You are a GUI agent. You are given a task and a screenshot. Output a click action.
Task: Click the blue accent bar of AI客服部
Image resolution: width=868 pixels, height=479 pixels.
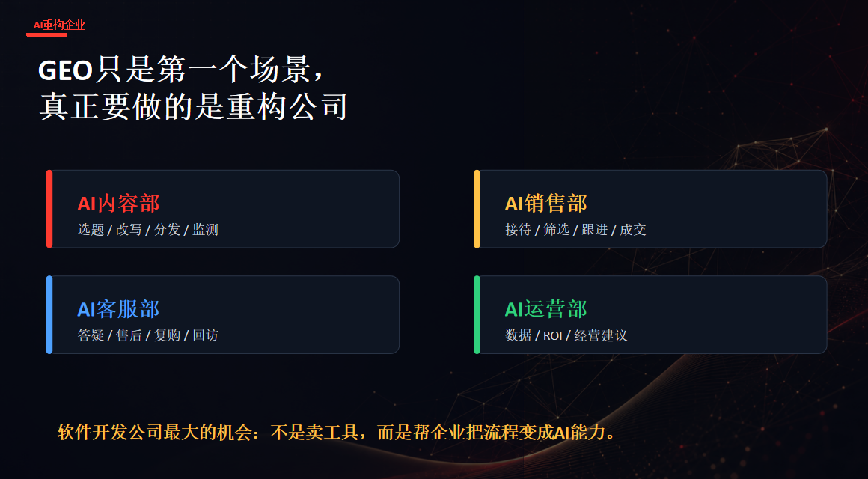tap(49, 314)
